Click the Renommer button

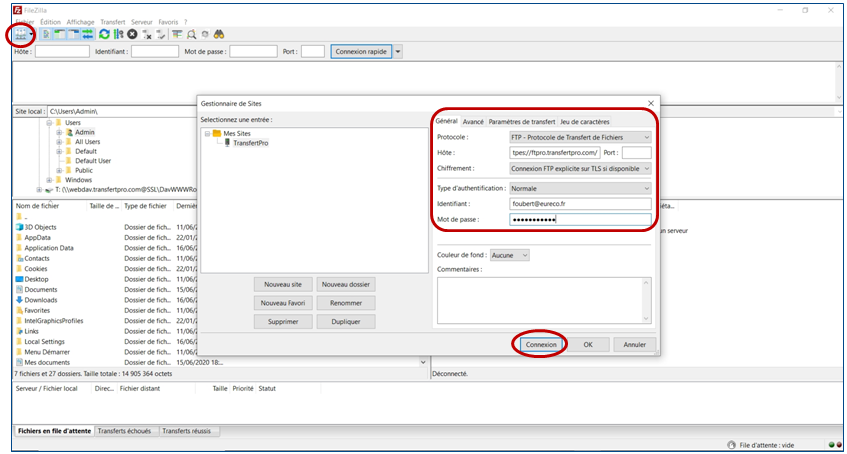[346, 303]
